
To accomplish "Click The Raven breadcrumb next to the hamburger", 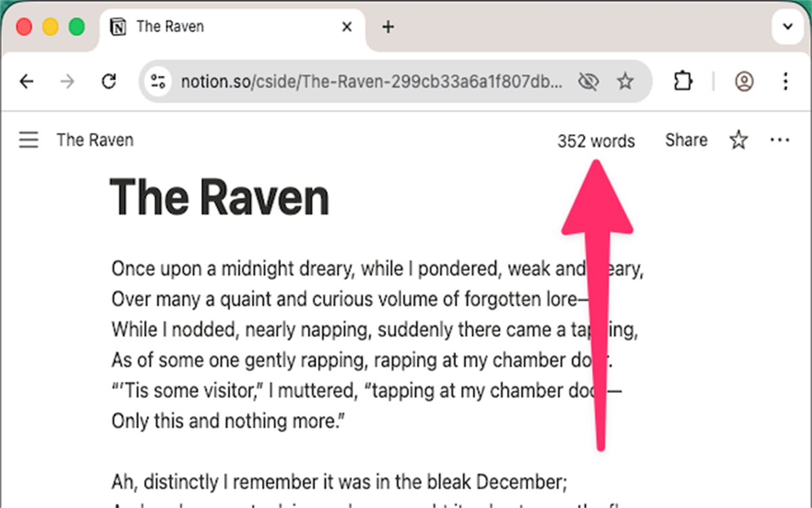I will (95, 140).
